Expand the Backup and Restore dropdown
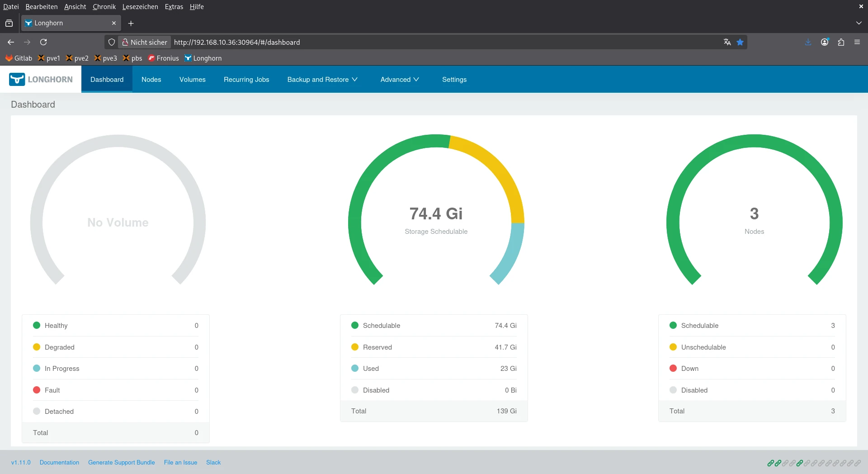The width and height of the screenshot is (868, 474). click(x=322, y=80)
